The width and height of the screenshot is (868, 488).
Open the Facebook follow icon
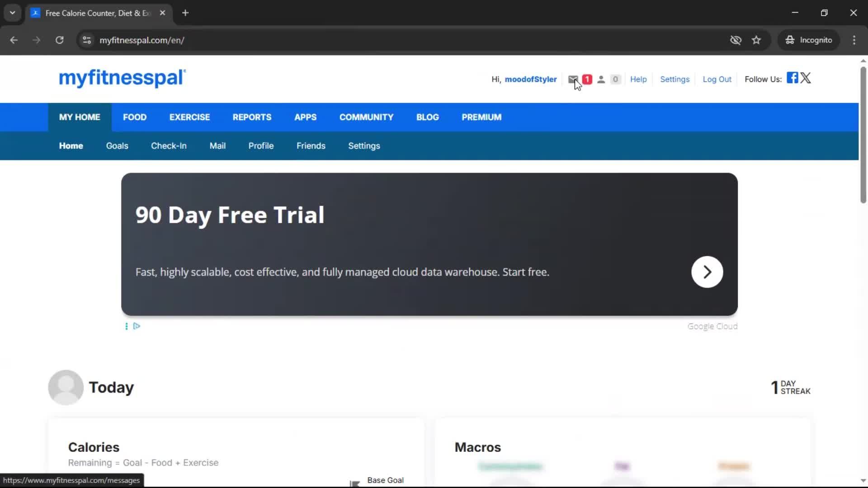(792, 78)
